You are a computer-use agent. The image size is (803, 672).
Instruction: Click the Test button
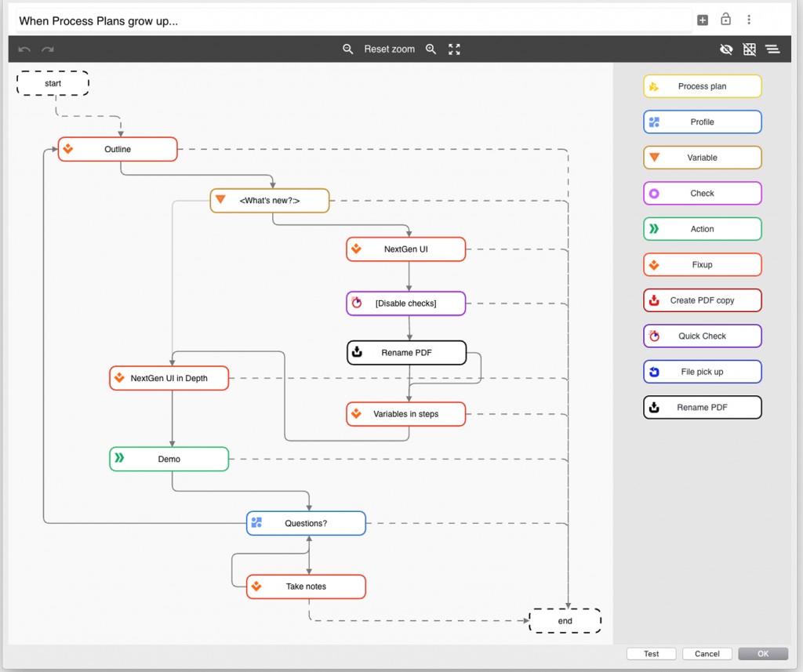click(x=652, y=653)
